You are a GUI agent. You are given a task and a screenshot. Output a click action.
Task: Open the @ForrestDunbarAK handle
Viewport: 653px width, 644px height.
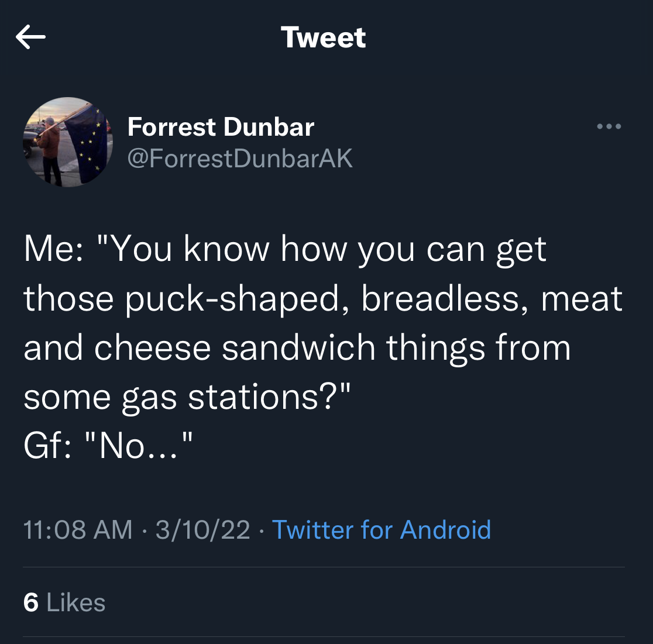pyautogui.click(x=240, y=158)
